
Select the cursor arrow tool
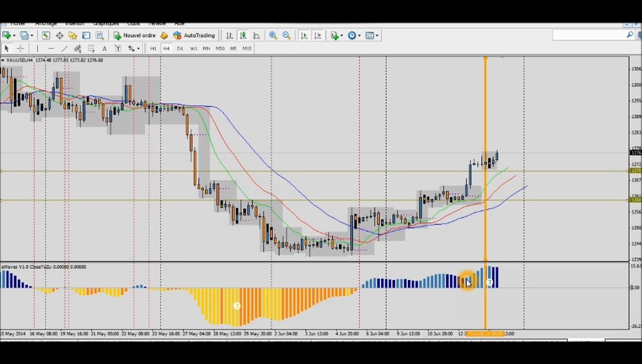7,49
